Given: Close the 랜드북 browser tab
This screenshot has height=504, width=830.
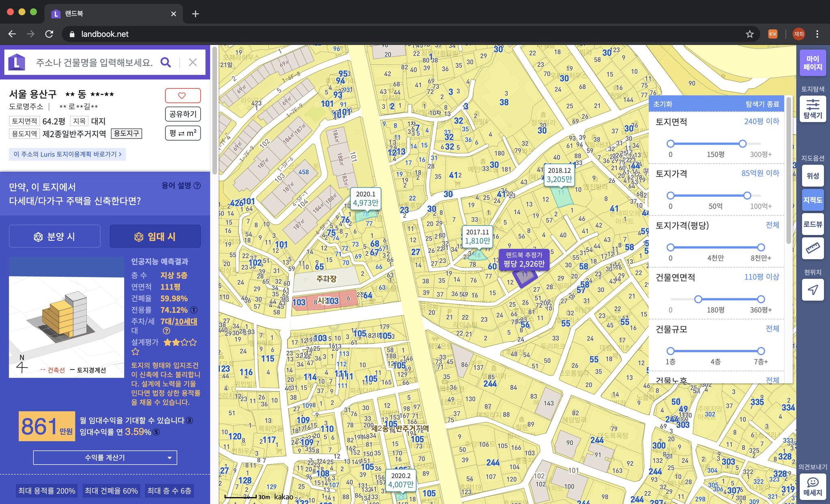Looking at the screenshot, I should tap(174, 14).
